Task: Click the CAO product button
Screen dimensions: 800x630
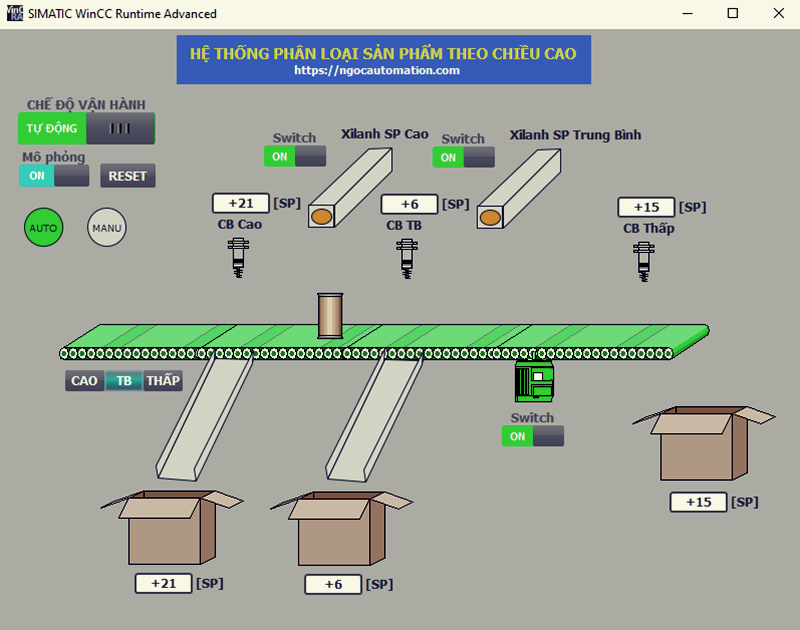Action: [x=84, y=381]
